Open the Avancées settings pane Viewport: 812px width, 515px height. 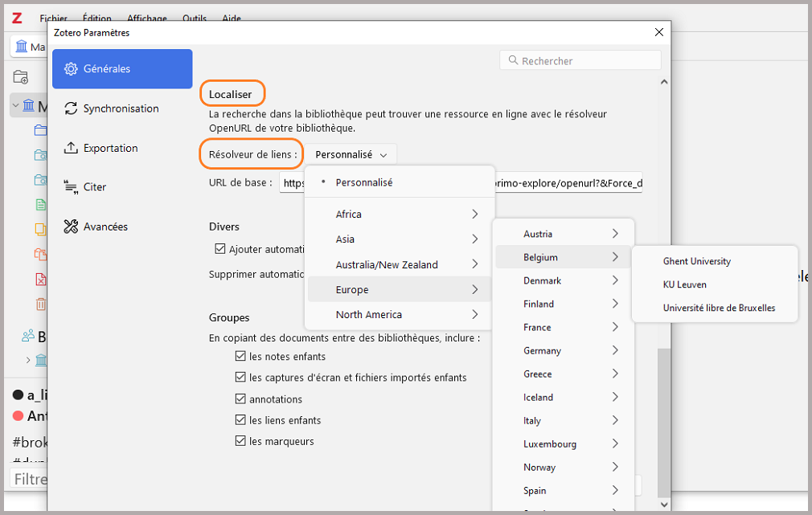[x=122, y=227]
